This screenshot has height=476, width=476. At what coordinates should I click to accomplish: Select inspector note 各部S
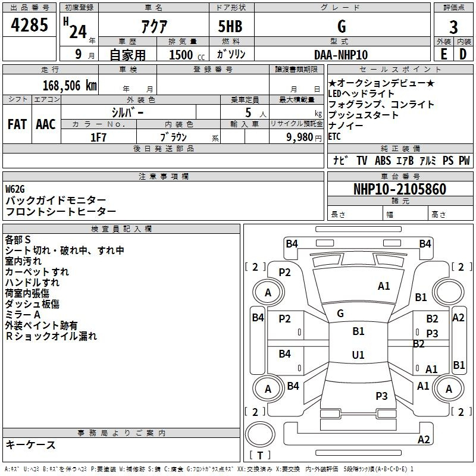(18, 240)
